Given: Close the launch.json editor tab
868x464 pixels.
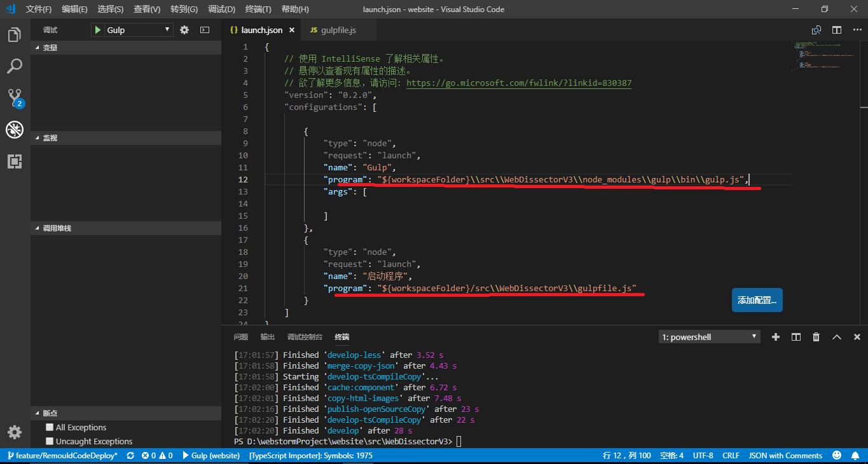Looking at the screenshot, I should (x=292, y=30).
